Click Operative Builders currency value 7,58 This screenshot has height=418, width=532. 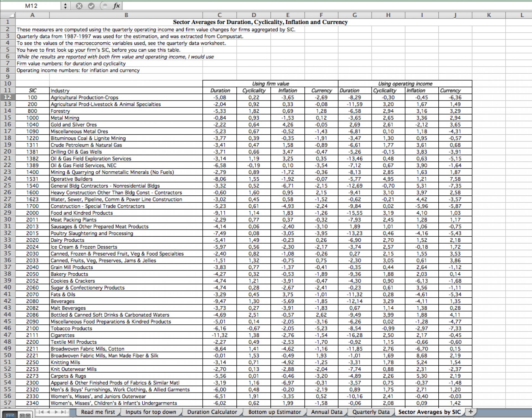(455, 179)
